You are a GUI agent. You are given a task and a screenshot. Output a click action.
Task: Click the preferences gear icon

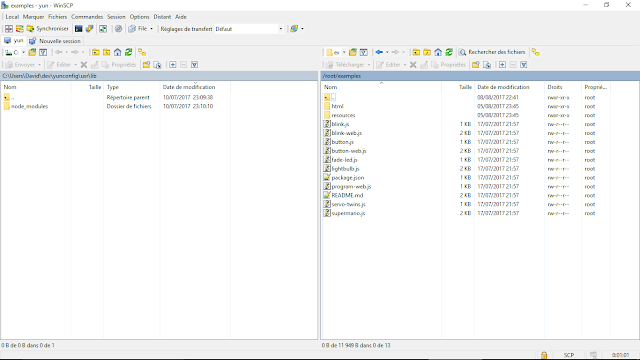click(118, 29)
